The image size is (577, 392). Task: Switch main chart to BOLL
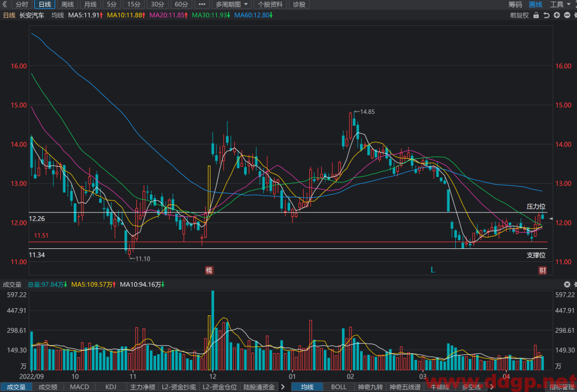point(339,387)
